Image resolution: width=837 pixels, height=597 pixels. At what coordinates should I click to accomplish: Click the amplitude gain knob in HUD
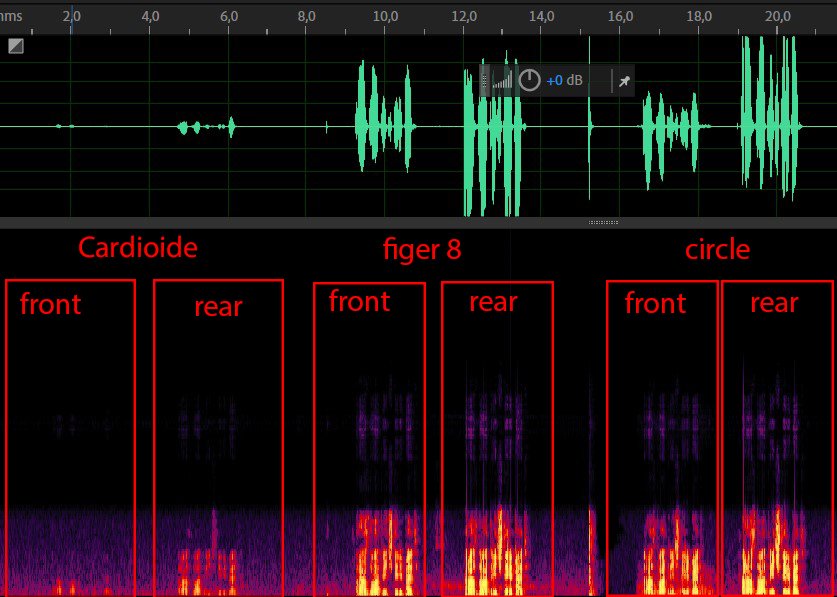click(x=530, y=81)
